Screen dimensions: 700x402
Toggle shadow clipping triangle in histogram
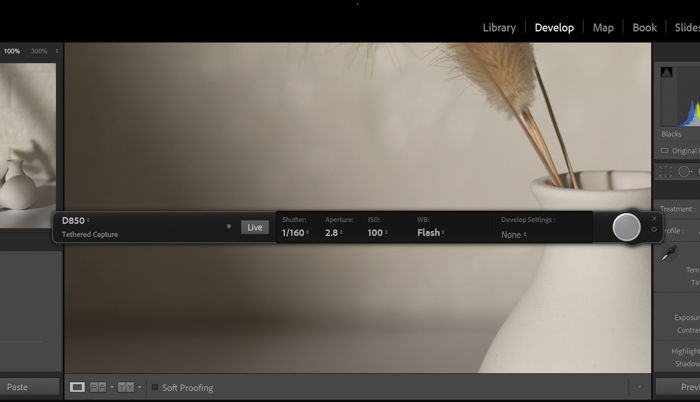click(x=667, y=72)
